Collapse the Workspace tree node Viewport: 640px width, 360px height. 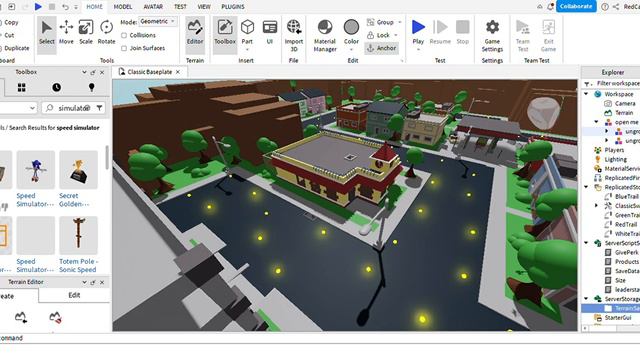pyautogui.click(x=586, y=94)
